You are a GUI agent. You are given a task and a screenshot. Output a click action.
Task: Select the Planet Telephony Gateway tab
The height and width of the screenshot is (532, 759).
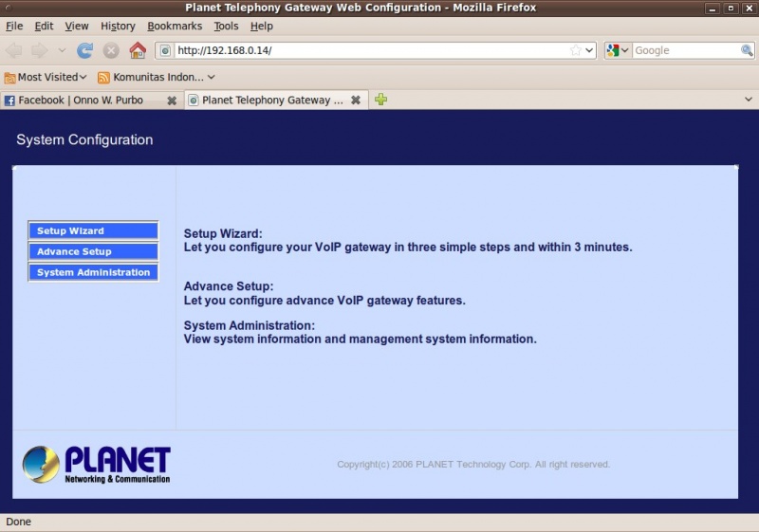pos(276,101)
